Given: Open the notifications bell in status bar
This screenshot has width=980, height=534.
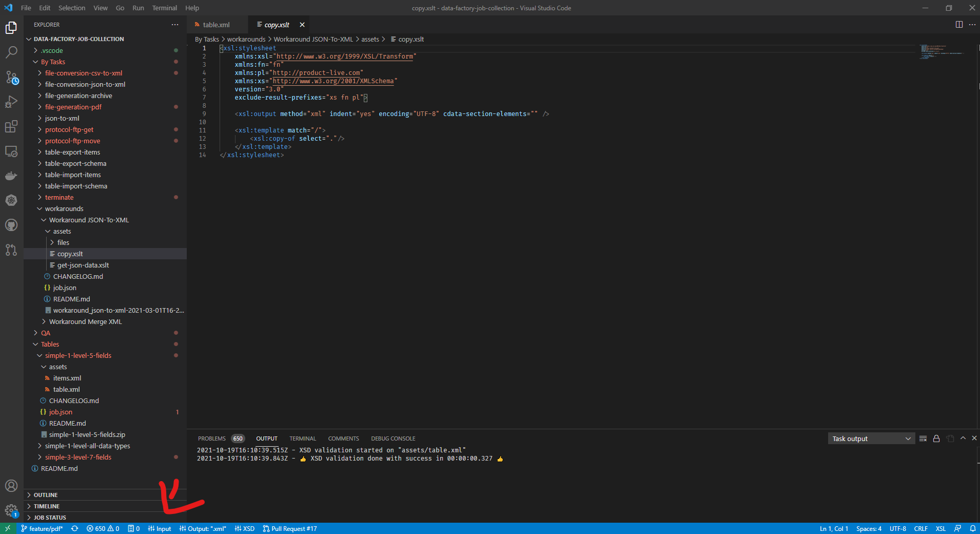Looking at the screenshot, I should click(x=972, y=528).
